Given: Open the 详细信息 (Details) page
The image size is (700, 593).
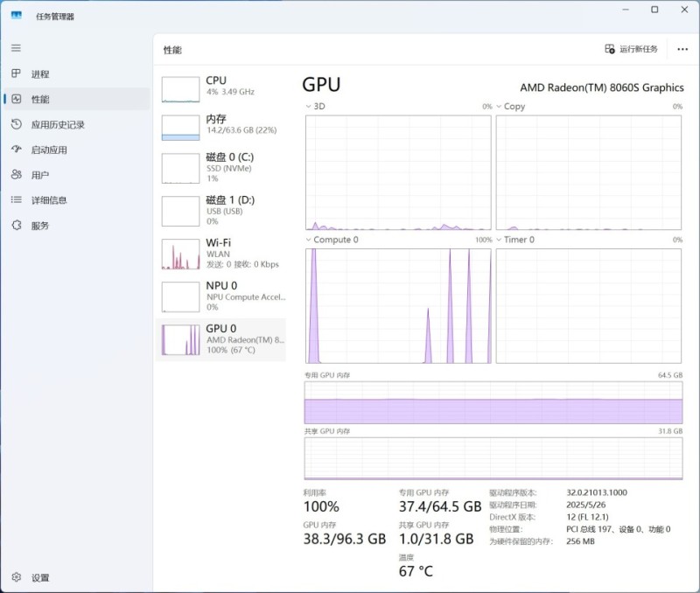Looking at the screenshot, I should 49,200.
